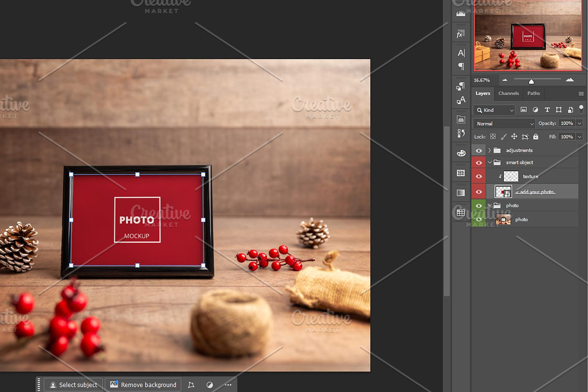Screen dimensions: 588x392
Task: Select the 'add your photo' smart object thumbnail
Action: tap(503, 192)
